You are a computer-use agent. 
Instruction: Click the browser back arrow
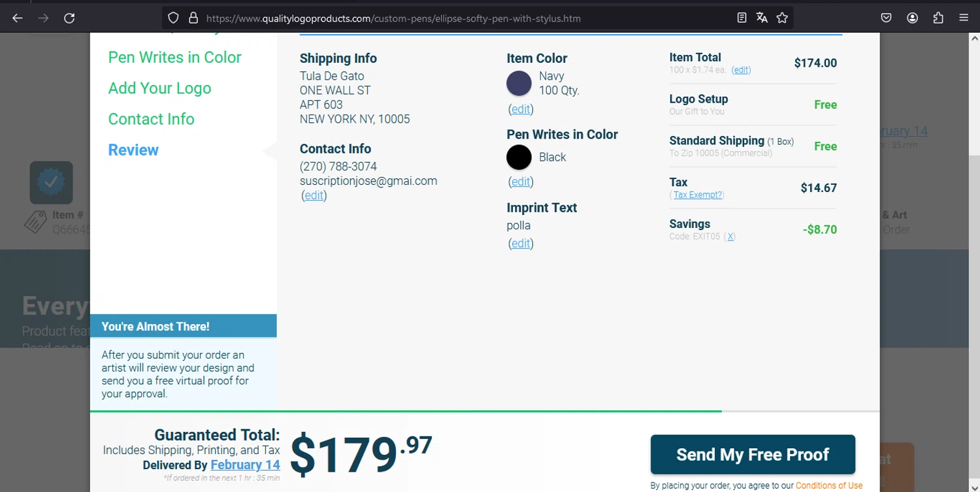[x=18, y=18]
